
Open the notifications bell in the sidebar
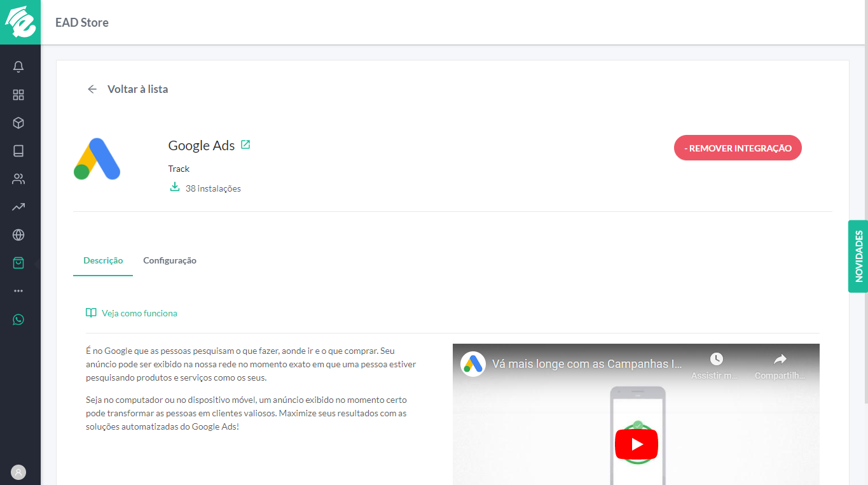[18, 67]
